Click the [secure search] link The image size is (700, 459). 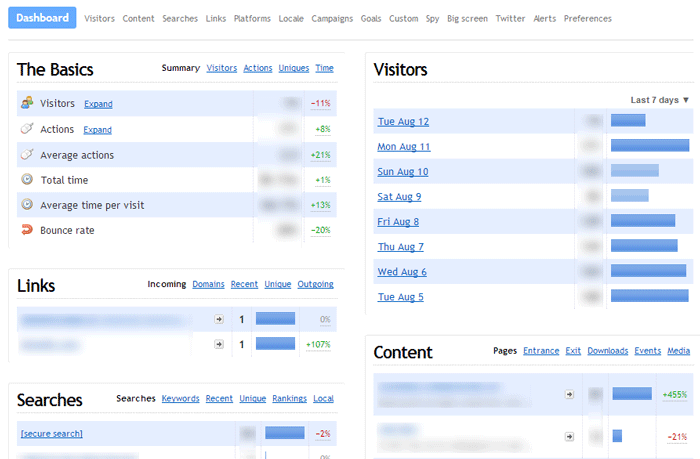51,433
